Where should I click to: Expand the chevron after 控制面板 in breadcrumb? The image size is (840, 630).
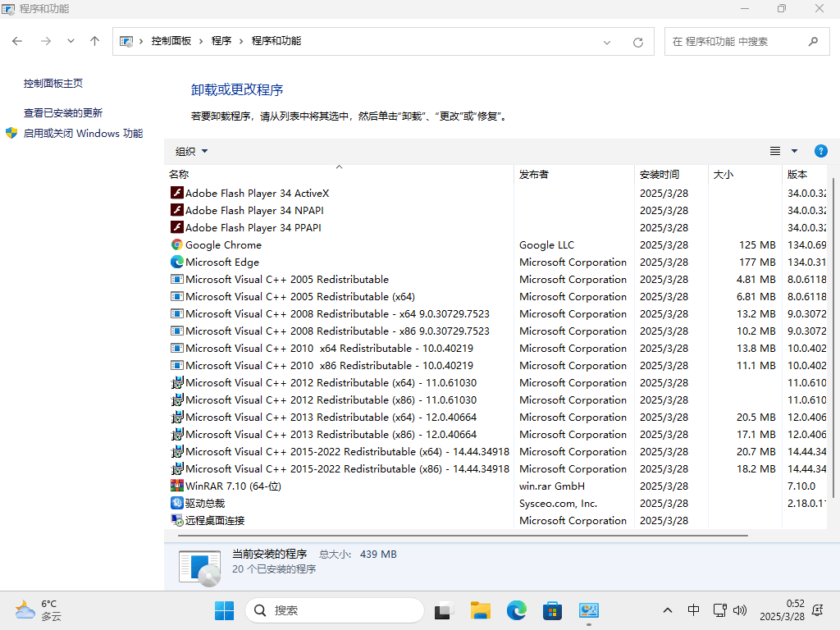201,41
